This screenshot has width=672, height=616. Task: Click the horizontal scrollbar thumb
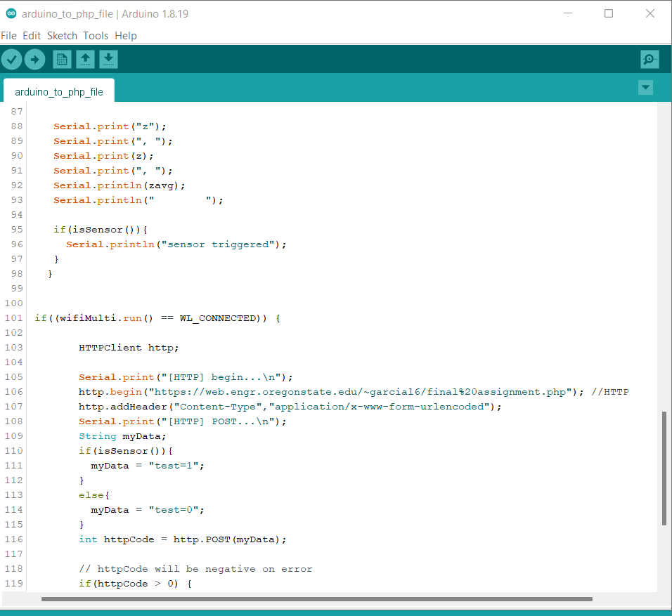point(316,599)
